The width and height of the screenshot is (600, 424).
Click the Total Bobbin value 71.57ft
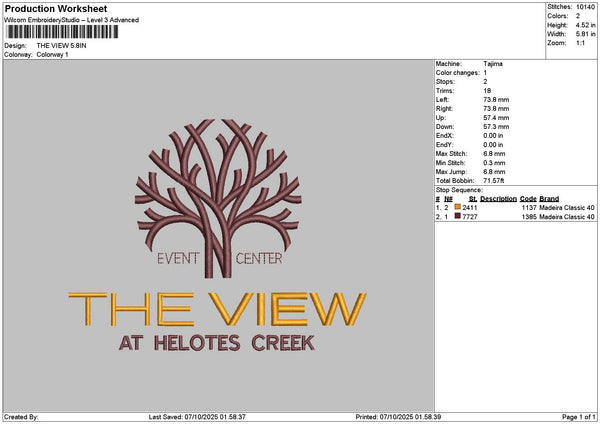click(494, 181)
